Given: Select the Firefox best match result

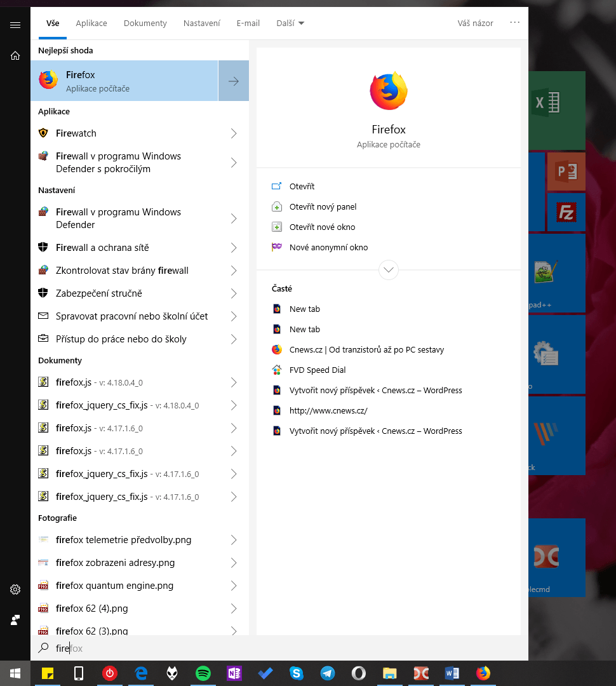Looking at the screenshot, I should coord(124,81).
